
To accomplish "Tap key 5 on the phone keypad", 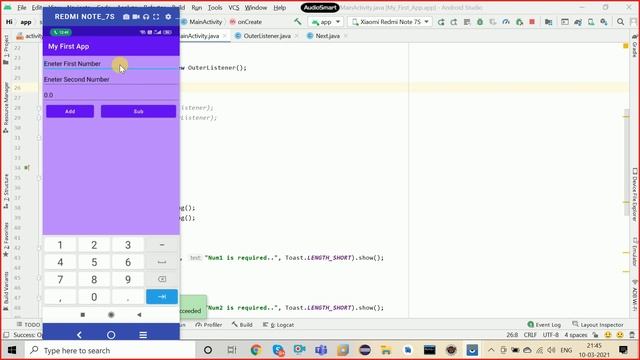I will [x=94, y=262].
